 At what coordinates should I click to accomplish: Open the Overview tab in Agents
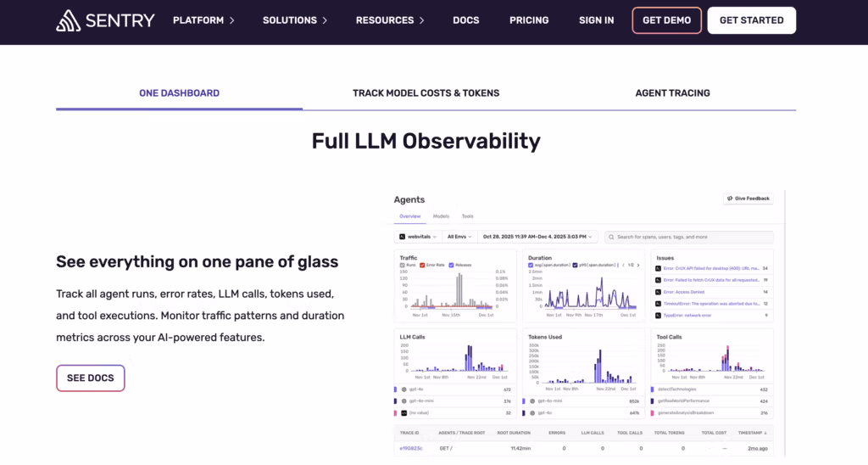tap(410, 216)
